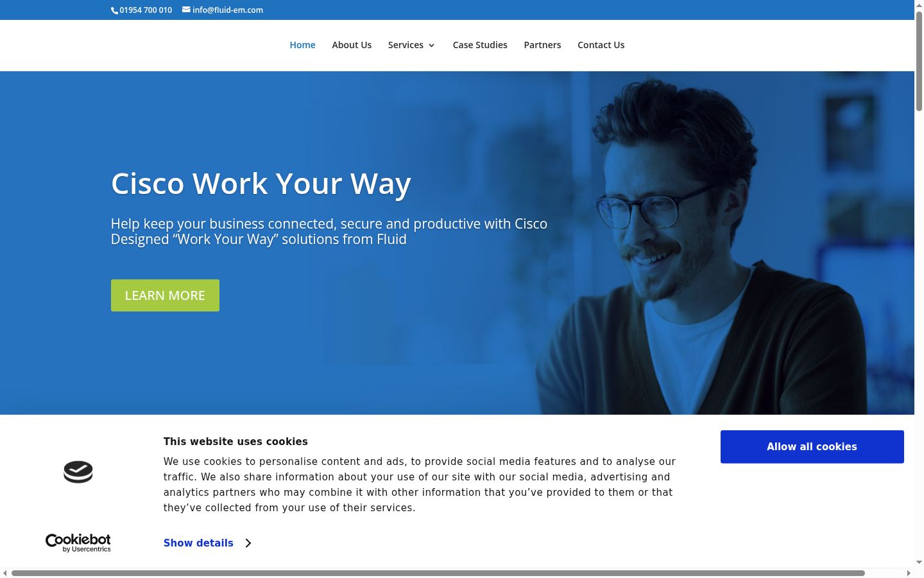Image resolution: width=924 pixels, height=578 pixels.
Task: Click the vertical page scrollbar thumb
Action: pos(919,61)
